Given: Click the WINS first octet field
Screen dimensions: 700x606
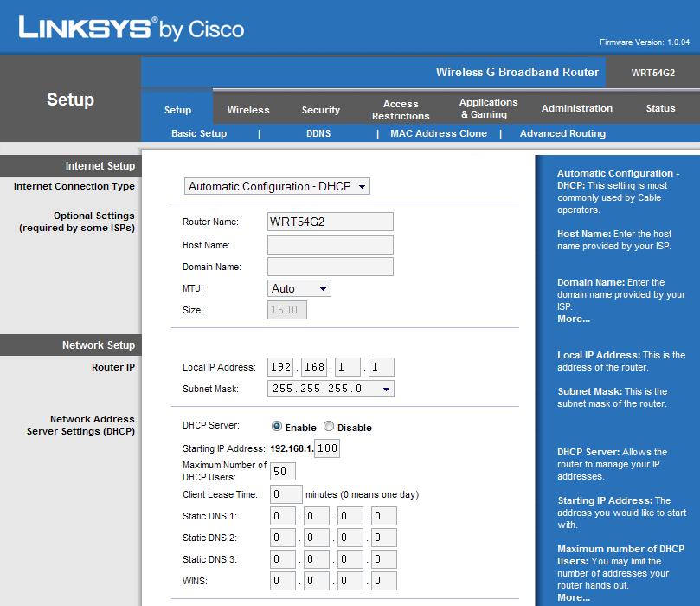Looking at the screenshot, I should (x=283, y=581).
